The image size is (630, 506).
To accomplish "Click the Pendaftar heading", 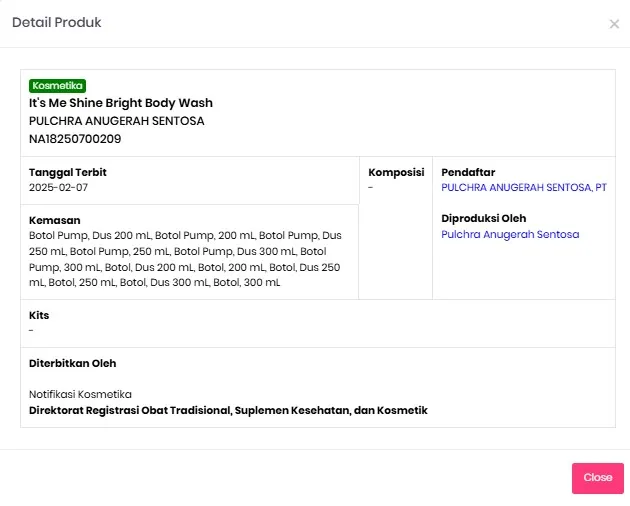I will coord(468,172).
